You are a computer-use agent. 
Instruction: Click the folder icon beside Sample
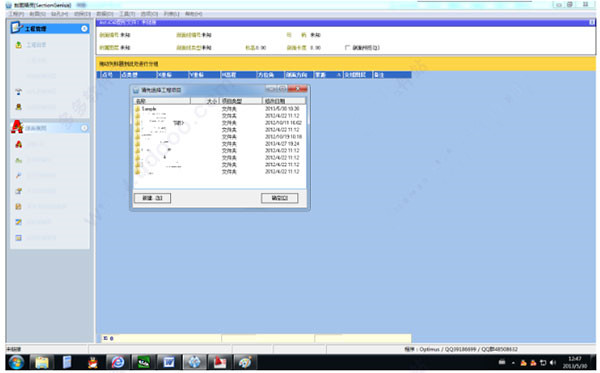coord(137,109)
